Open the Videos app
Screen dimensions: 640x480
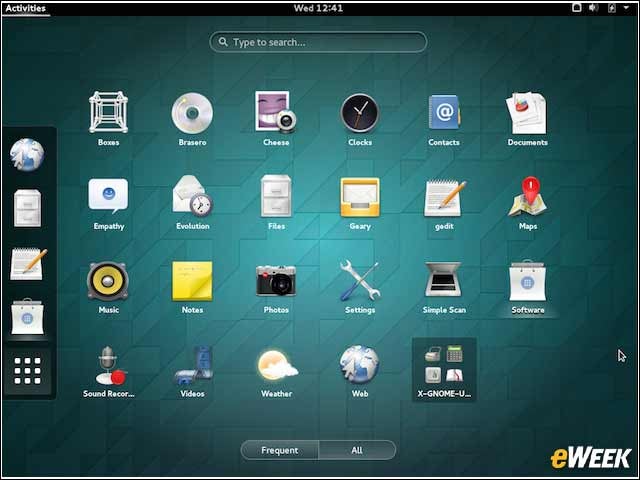point(193,371)
